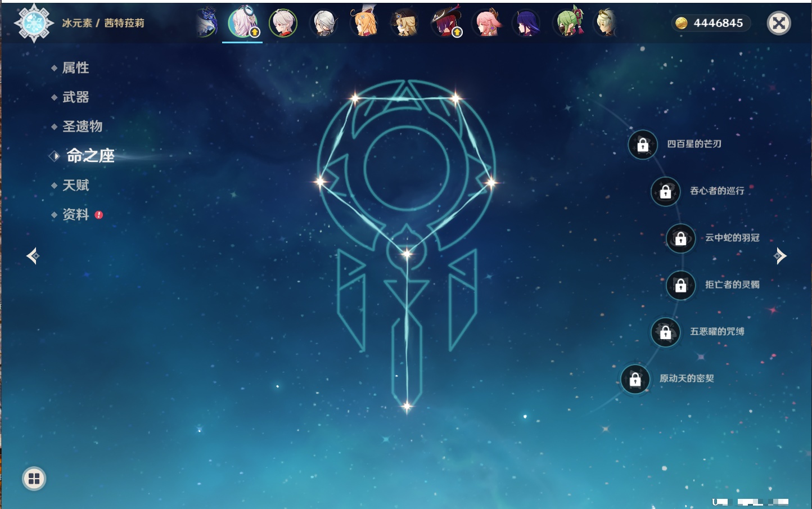Viewport: 812px width, 509px height.
Task: Open locked constellation 四百星的芒刃
Action: (x=643, y=145)
